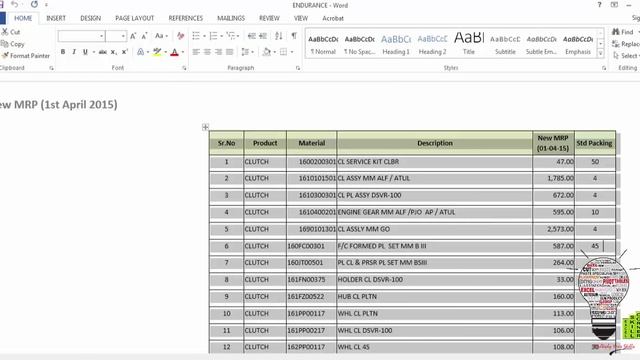The width and height of the screenshot is (640, 360).
Task: Go to the MAILINGS tab
Action: click(231, 18)
